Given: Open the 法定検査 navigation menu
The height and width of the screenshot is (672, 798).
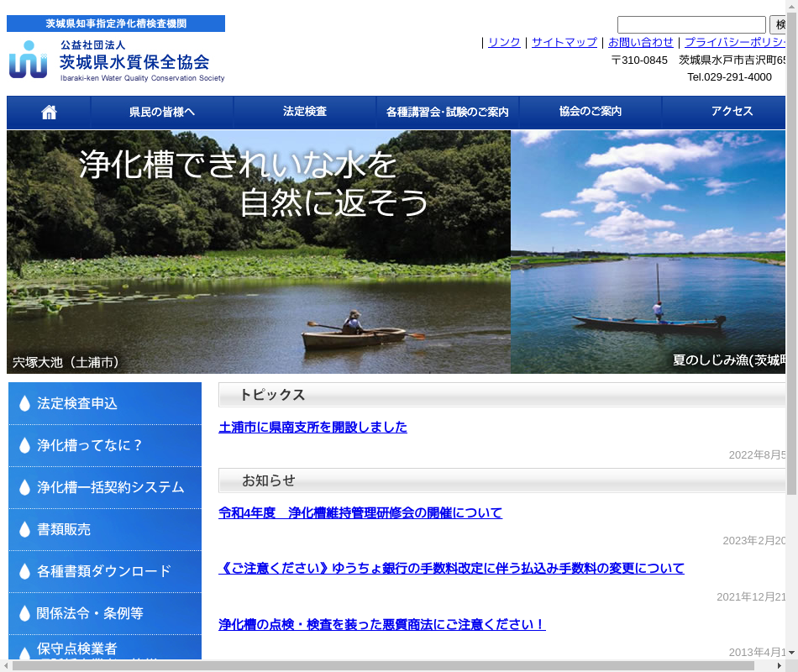Looking at the screenshot, I should 305,113.
